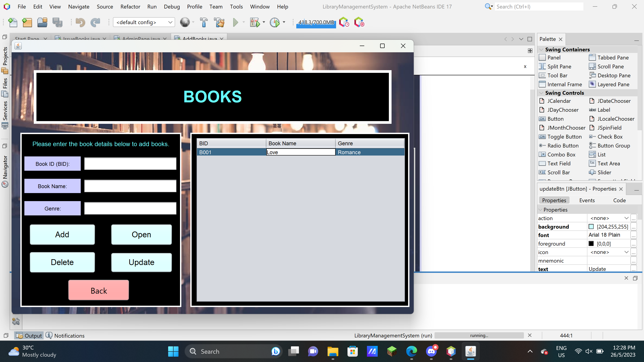Screen dimensions: 644x362
Task: Click the New Project toolbar icon
Action: pos(27,23)
